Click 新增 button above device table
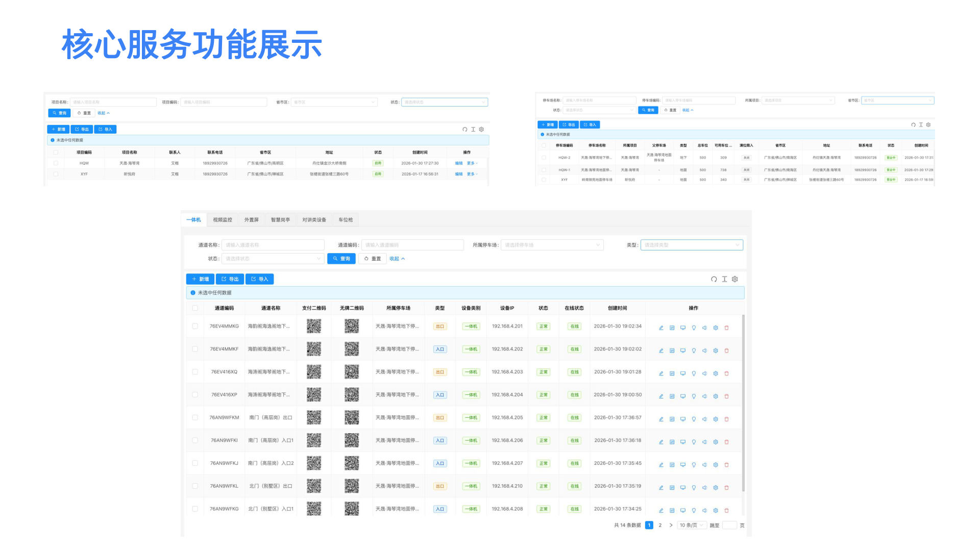 [x=200, y=279]
